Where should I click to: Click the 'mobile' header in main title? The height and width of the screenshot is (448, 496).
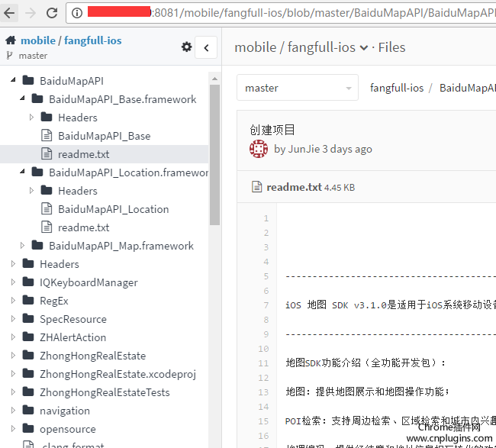(x=256, y=47)
